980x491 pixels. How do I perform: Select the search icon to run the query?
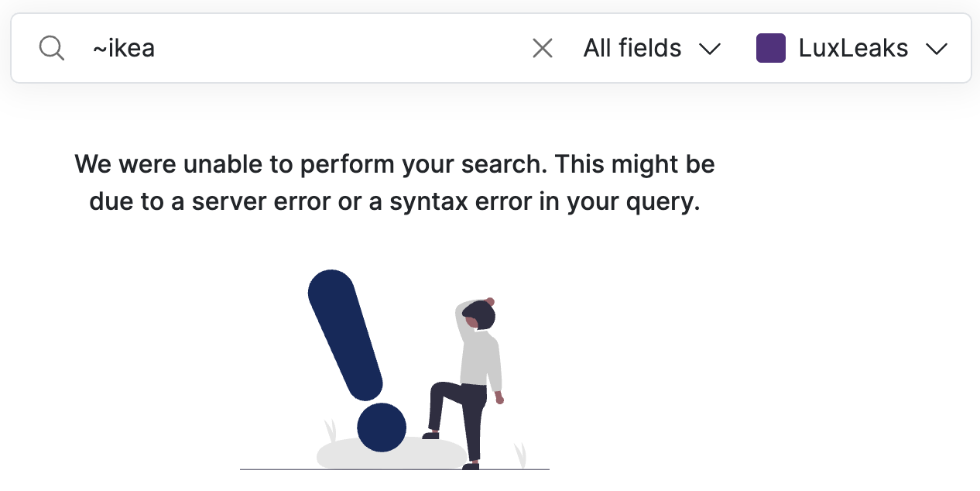[x=51, y=47]
